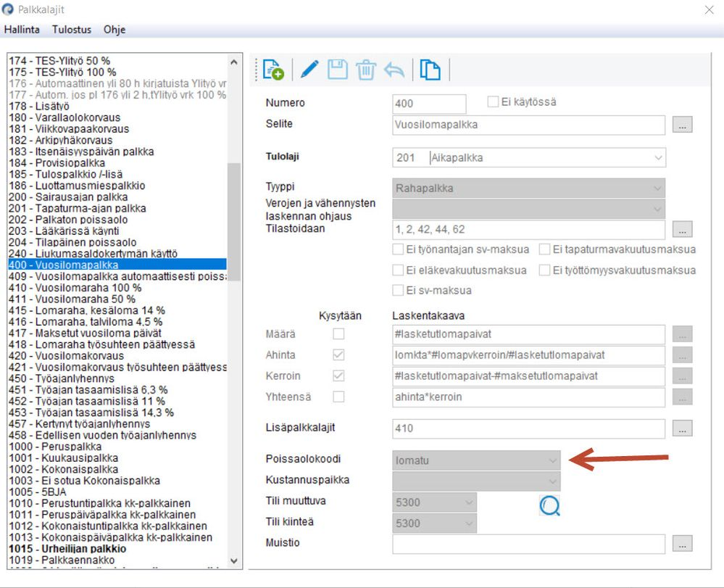
Task: Select 410 - Vuosilomaraha 100 % in list
Action: tap(75, 288)
